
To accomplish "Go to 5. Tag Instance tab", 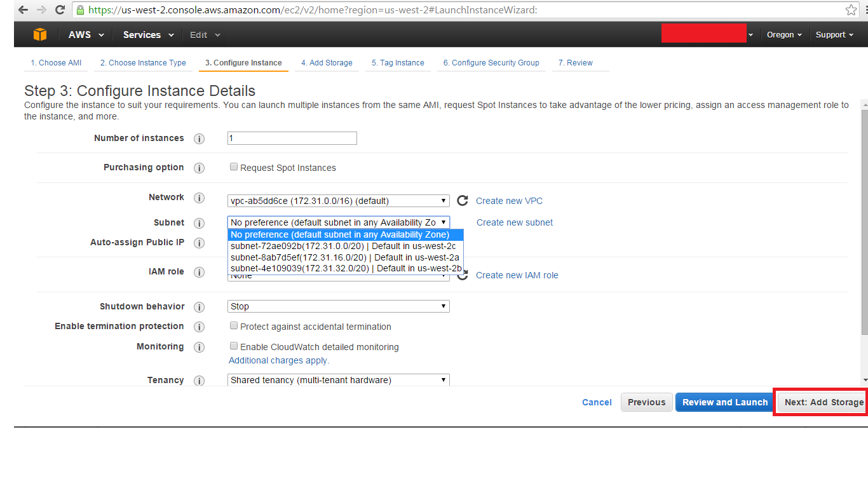I will click(398, 63).
